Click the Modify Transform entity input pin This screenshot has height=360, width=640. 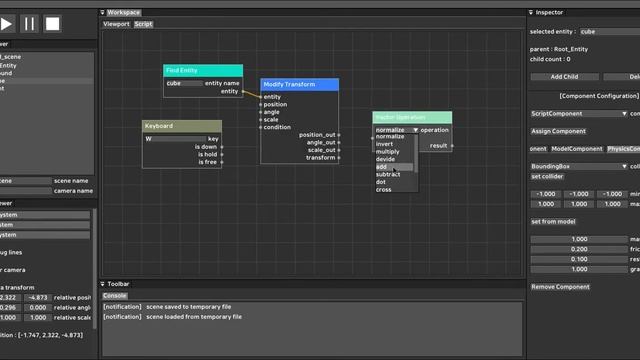(260, 97)
